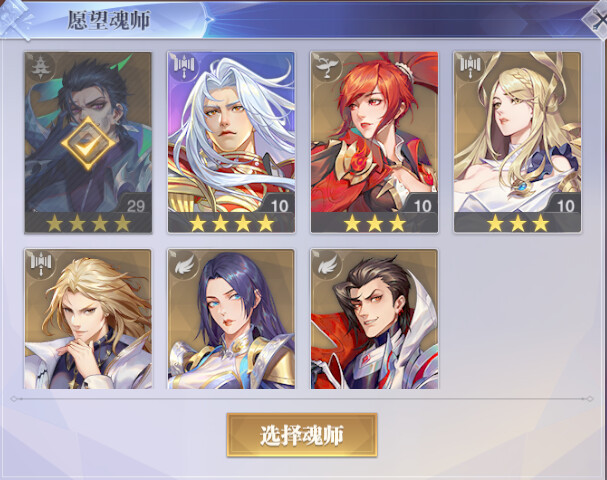Click lamp class icon on red-haired card
The height and width of the screenshot is (480, 607).
click(326, 67)
